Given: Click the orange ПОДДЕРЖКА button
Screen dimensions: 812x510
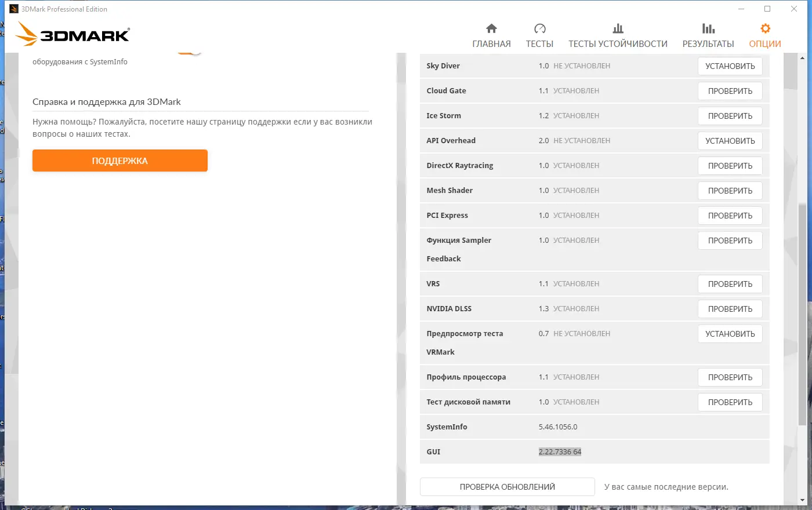Looking at the screenshot, I should [x=120, y=161].
